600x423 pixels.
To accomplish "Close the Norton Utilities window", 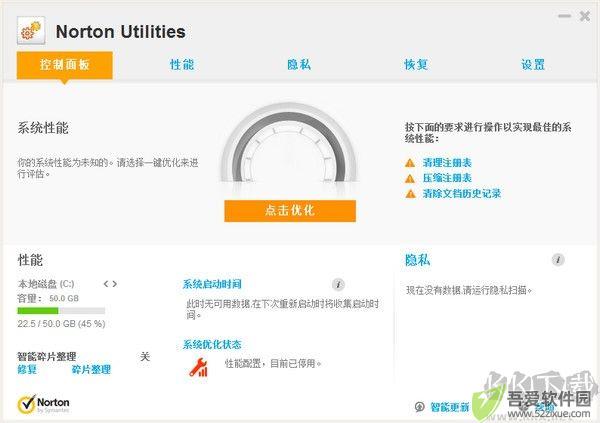I will pyautogui.click(x=585, y=16).
